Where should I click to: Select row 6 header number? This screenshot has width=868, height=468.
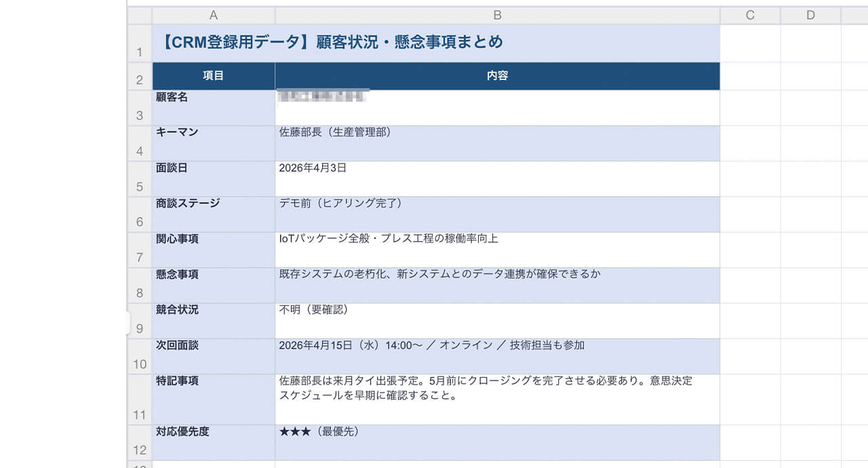click(140, 222)
